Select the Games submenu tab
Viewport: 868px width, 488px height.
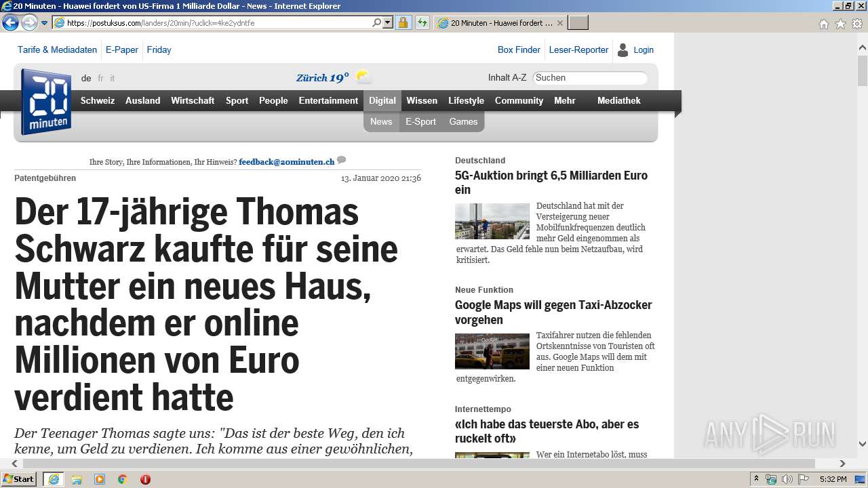[x=463, y=121]
